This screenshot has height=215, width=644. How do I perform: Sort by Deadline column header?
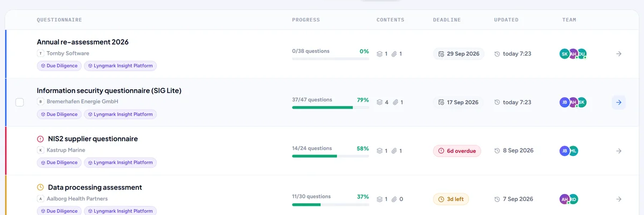coord(447,20)
